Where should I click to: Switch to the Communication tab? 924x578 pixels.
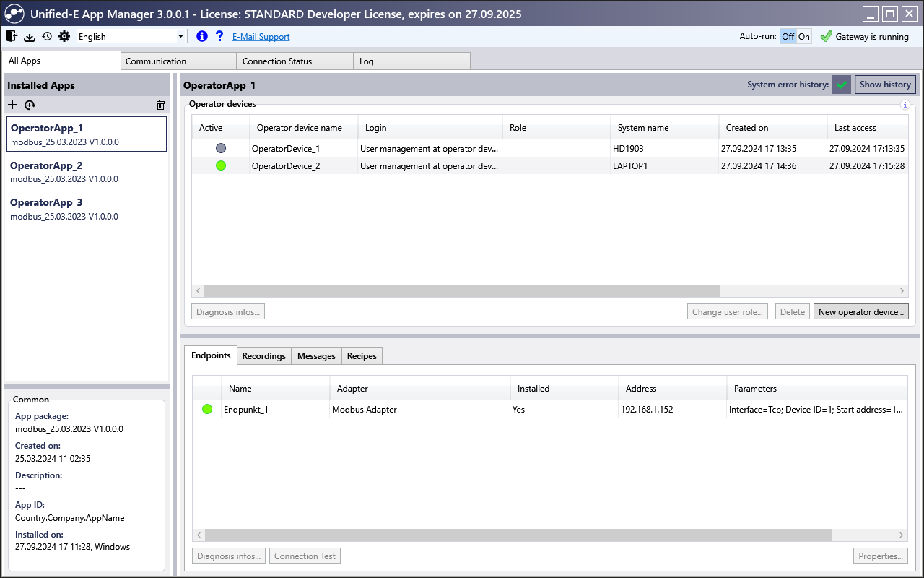pos(178,61)
